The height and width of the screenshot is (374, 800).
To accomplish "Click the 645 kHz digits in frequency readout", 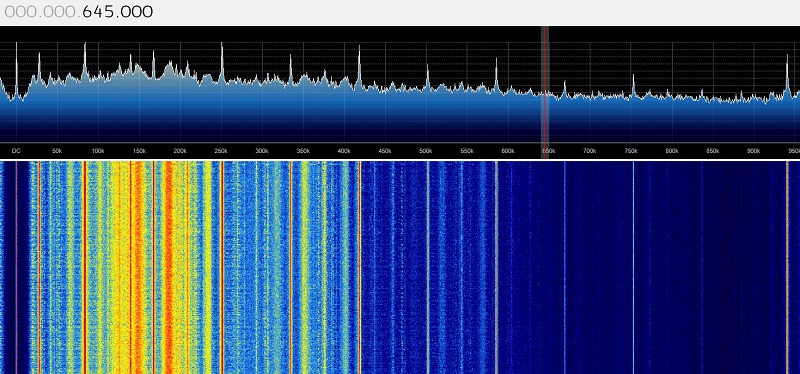I will (98, 12).
